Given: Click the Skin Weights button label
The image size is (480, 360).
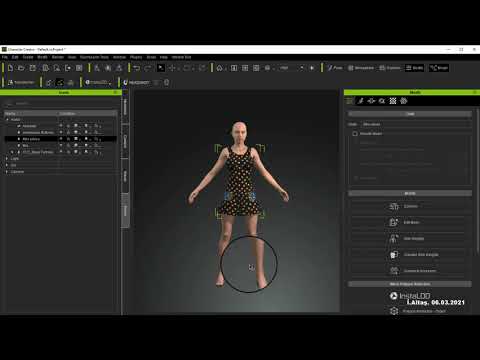Looking at the screenshot, I should point(414,238).
